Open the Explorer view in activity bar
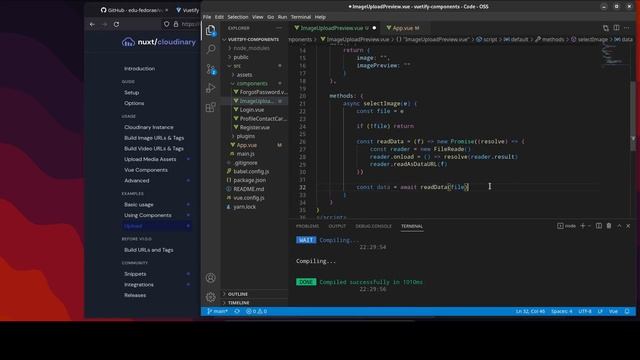 pyautogui.click(x=211, y=31)
